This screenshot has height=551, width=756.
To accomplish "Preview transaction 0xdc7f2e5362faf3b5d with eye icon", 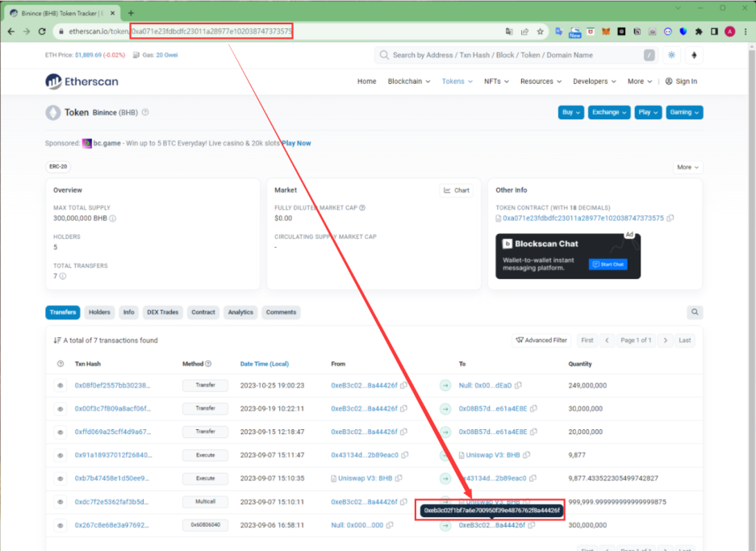I will pyautogui.click(x=61, y=502).
